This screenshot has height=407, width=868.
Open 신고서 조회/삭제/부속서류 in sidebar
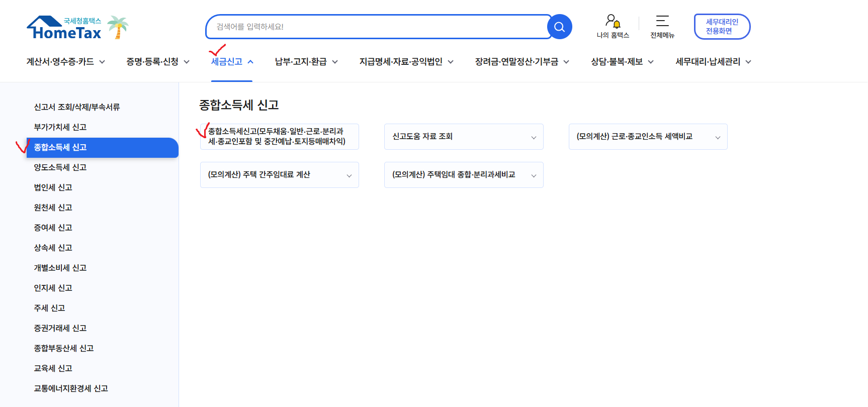click(x=76, y=107)
